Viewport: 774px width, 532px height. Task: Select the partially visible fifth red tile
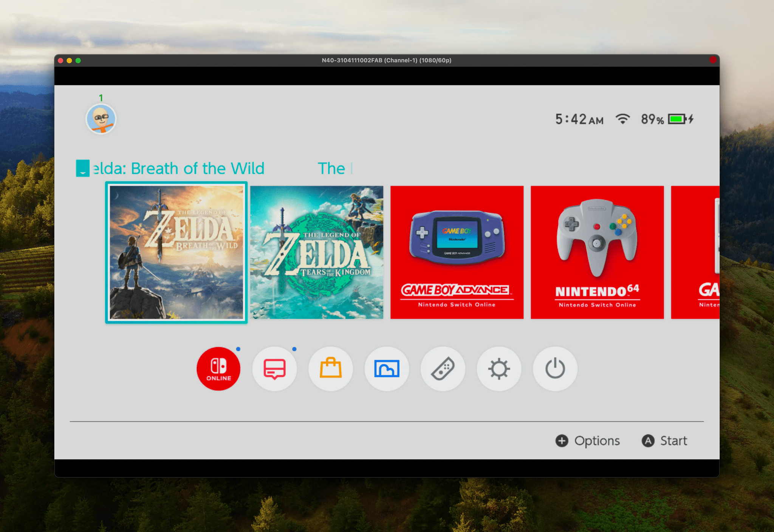[695, 252]
